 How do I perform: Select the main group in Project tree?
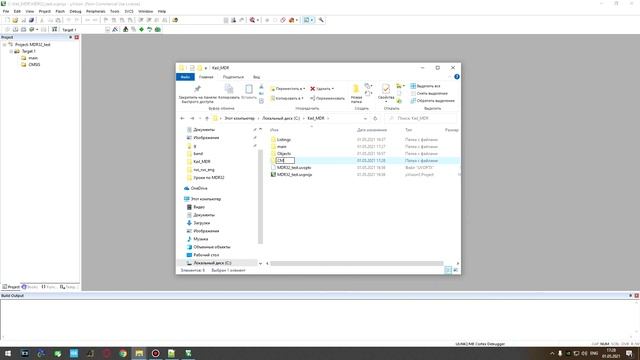pos(33,58)
